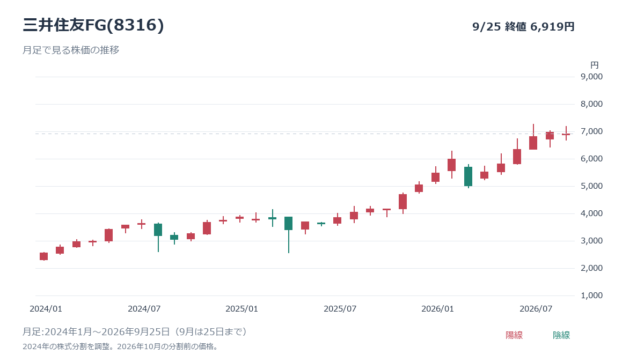Select the 2024/07 axis label
Screen dimensions: 644x362
[144, 309]
